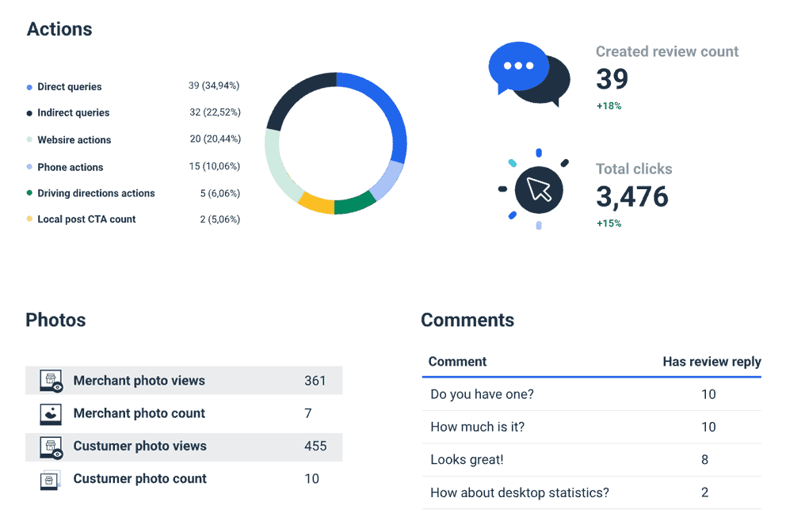Click the +18% growth indicator
Viewport: 786px width, 532px height.
click(609, 105)
